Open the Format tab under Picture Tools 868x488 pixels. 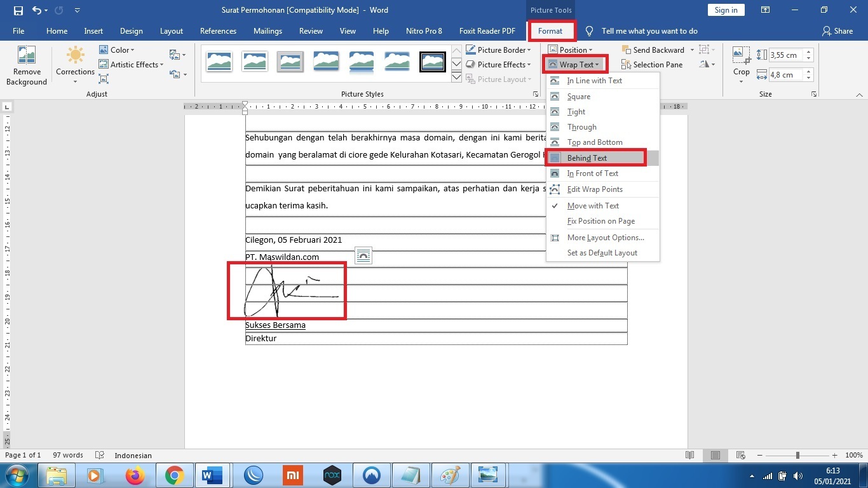coord(551,30)
